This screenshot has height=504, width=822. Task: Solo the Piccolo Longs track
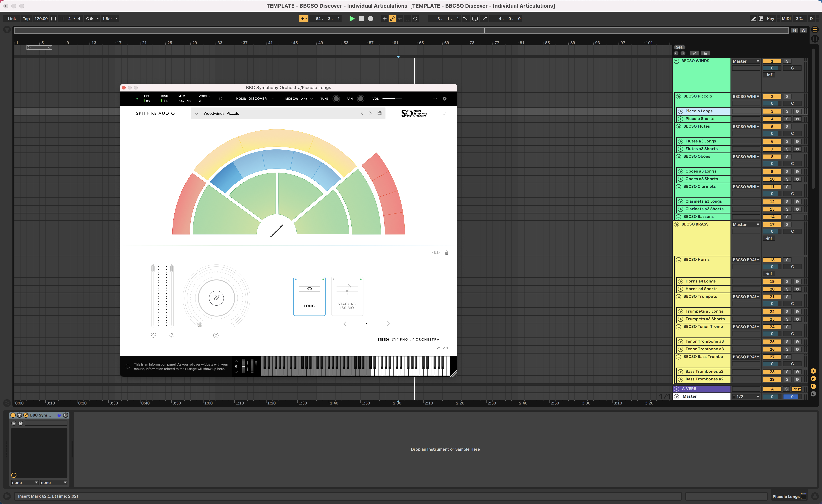click(x=787, y=111)
